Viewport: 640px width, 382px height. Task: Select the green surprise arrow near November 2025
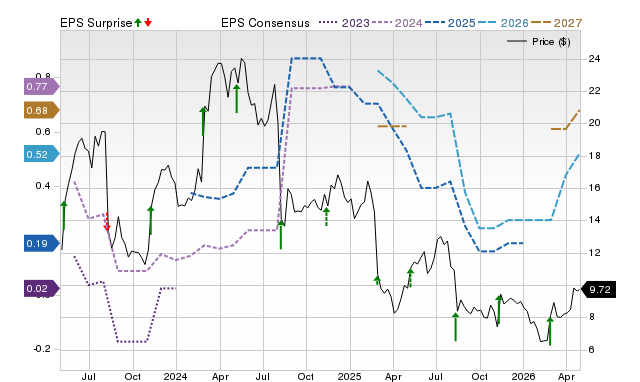[499, 309]
